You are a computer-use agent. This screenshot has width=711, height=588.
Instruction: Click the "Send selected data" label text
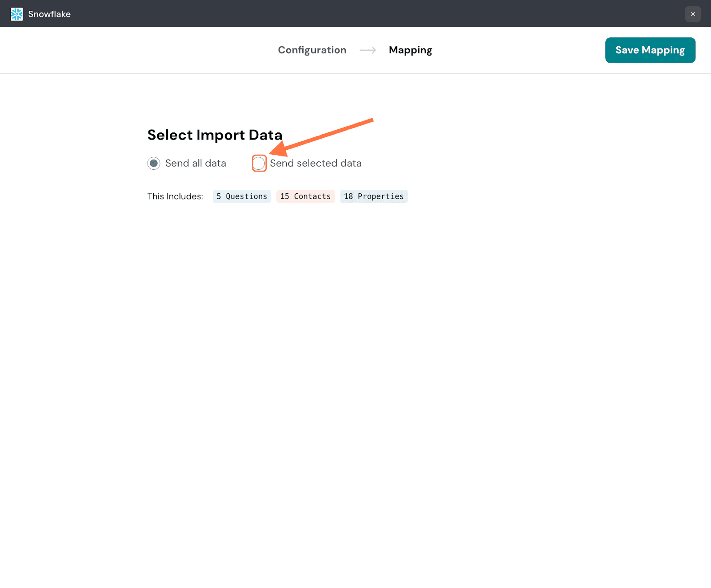316,164
